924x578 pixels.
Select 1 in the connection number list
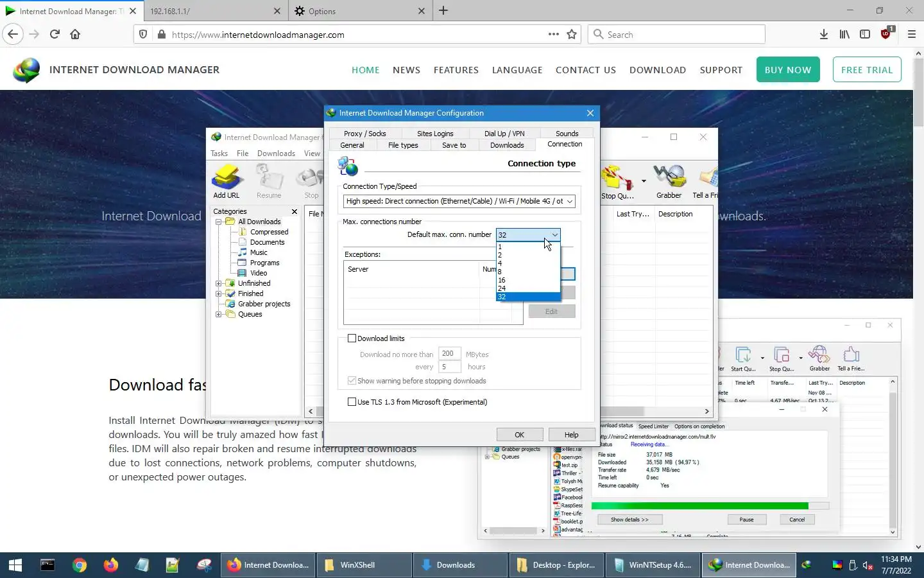tap(528, 247)
